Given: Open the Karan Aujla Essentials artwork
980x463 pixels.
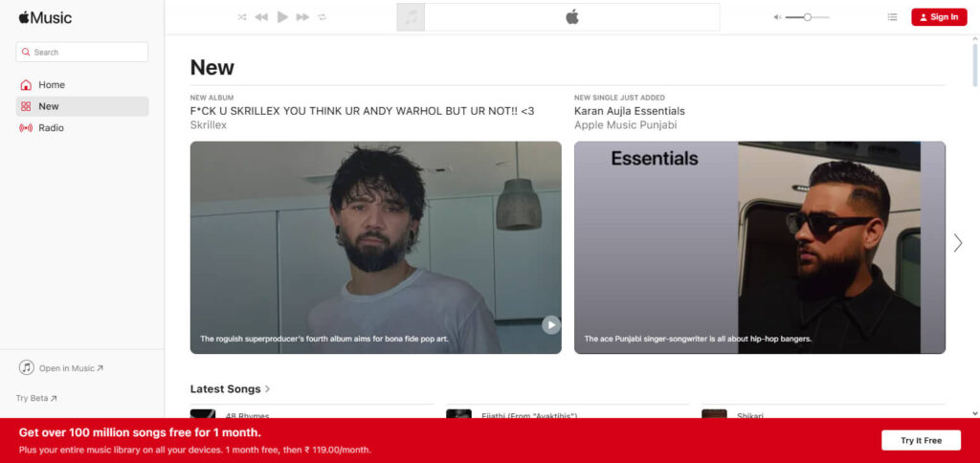Looking at the screenshot, I should (759, 248).
